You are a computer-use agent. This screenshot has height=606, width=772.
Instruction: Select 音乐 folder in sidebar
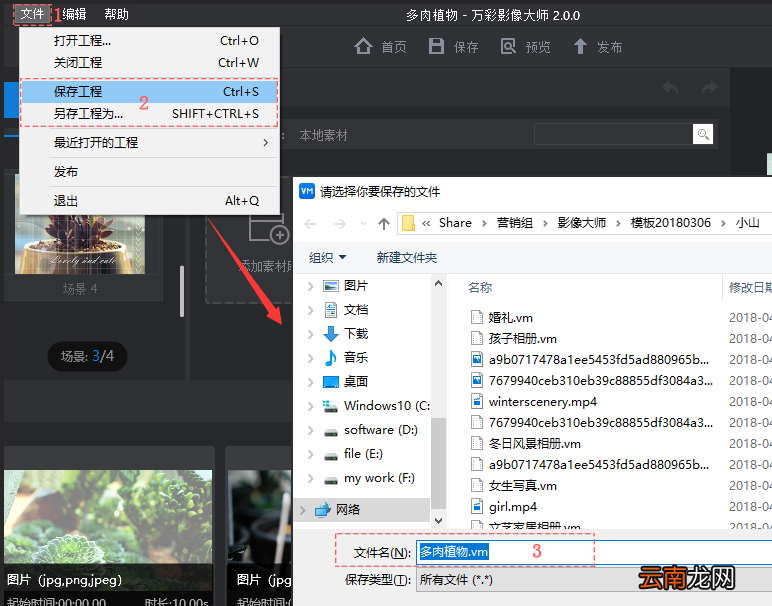click(x=355, y=357)
